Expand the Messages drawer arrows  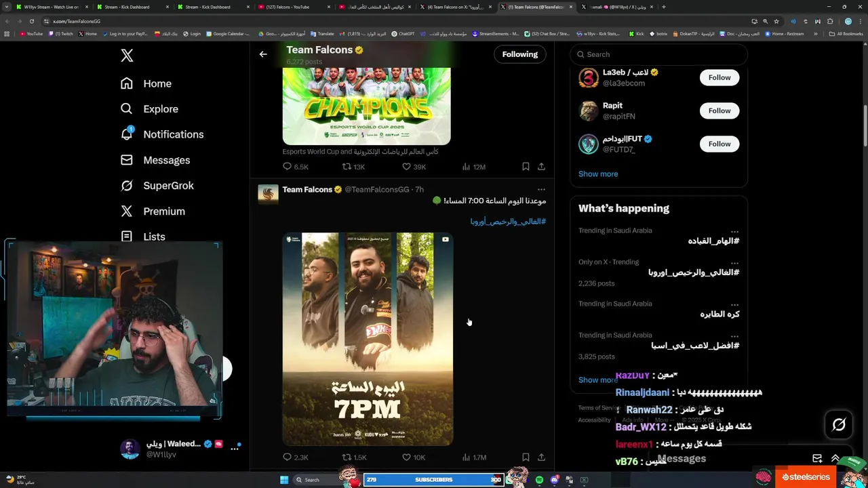835,459
